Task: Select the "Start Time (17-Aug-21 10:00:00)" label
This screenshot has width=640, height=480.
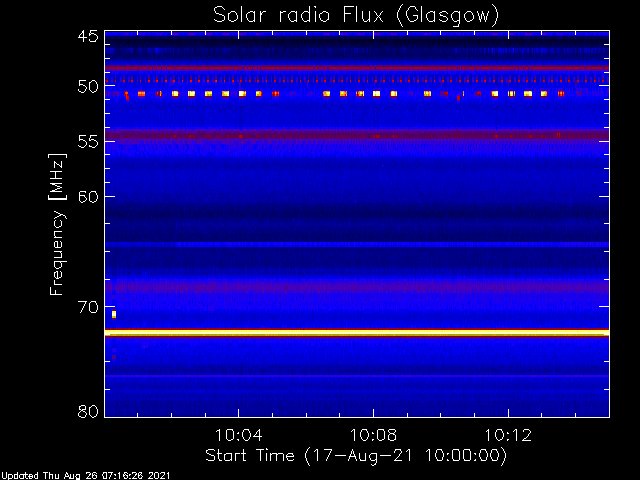Action: (x=356, y=456)
